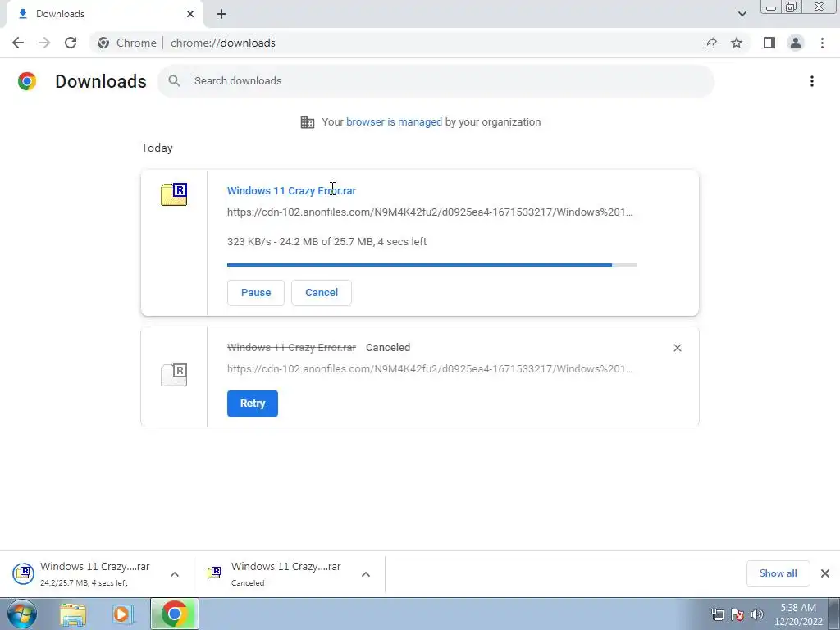Click the canceled download's anonfiles URL
Viewport: 840px width, 630px height.
pyautogui.click(x=430, y=369)
